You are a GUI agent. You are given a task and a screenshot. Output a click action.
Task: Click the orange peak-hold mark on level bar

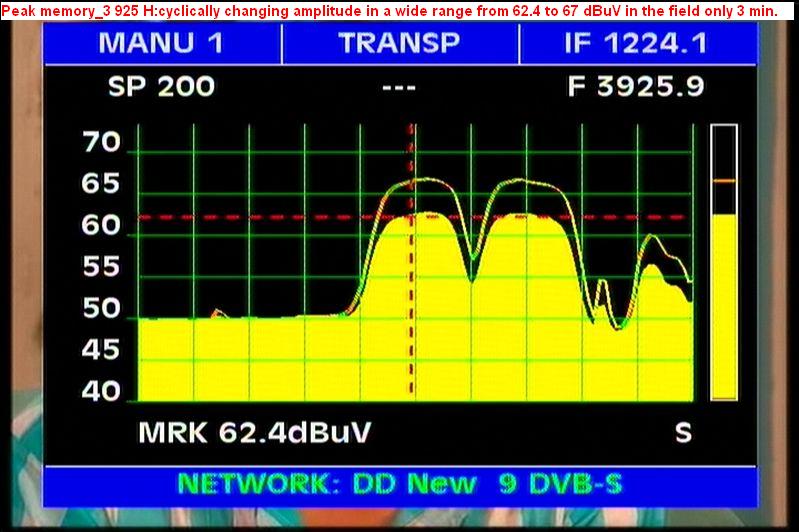[x=723, y=181]
